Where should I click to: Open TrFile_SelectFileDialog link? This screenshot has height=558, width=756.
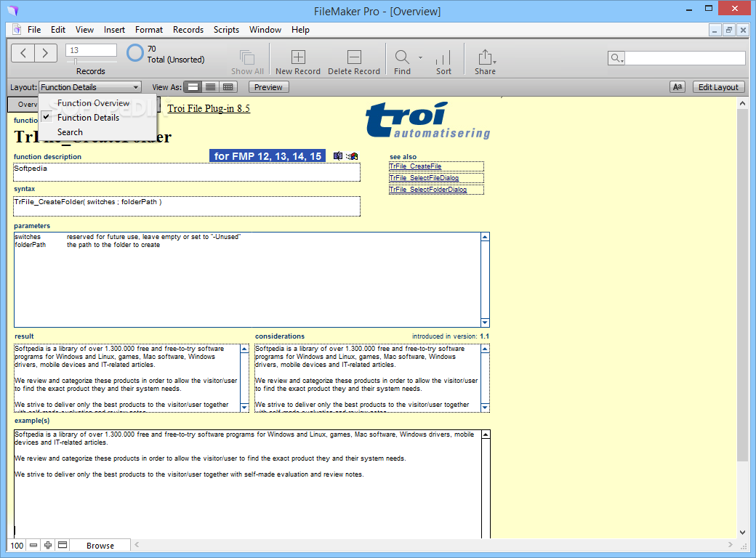tap(424, 178)
